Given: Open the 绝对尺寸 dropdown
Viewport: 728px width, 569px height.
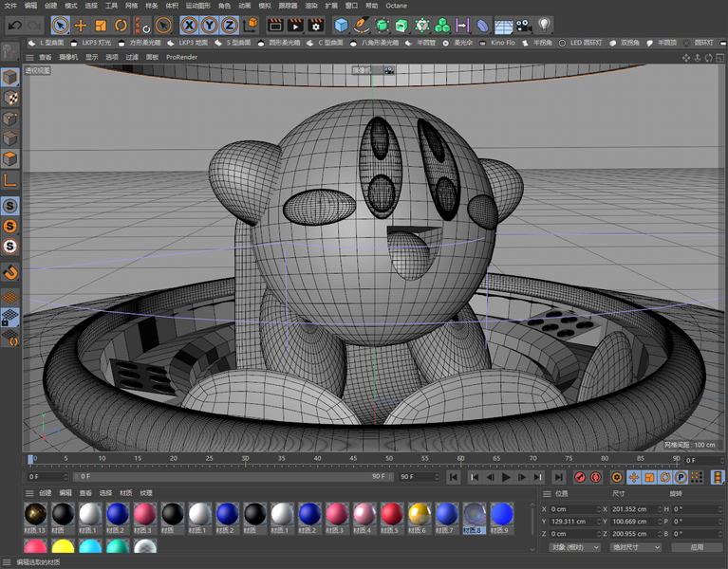Looking at the screenshot, I should (636, 547).
